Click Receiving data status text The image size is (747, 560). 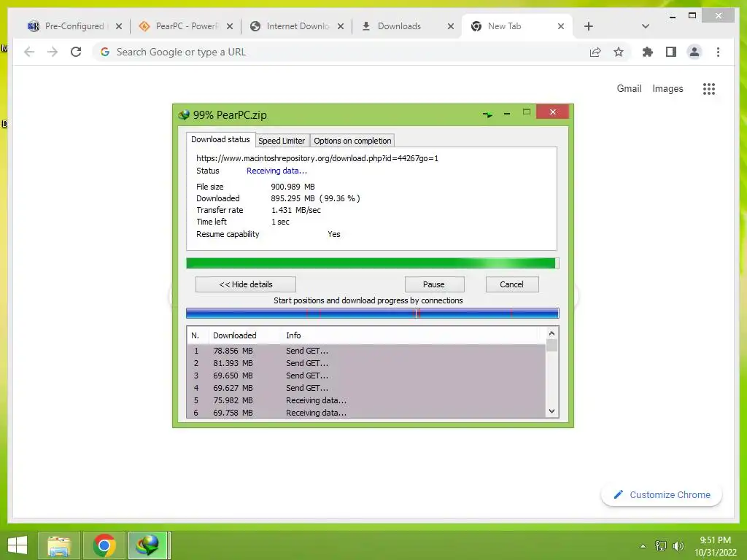pos(276,171)
